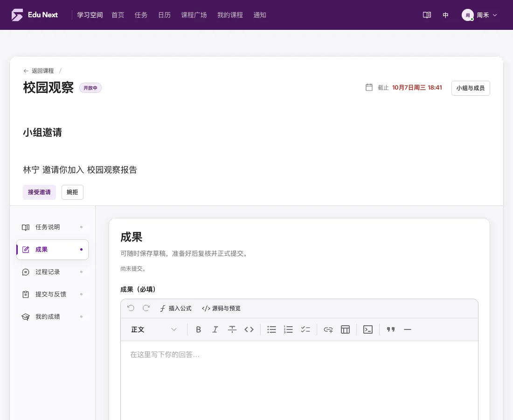Open 日历 in the navigation bar
The image size is (513, 420).
[164, 15]
